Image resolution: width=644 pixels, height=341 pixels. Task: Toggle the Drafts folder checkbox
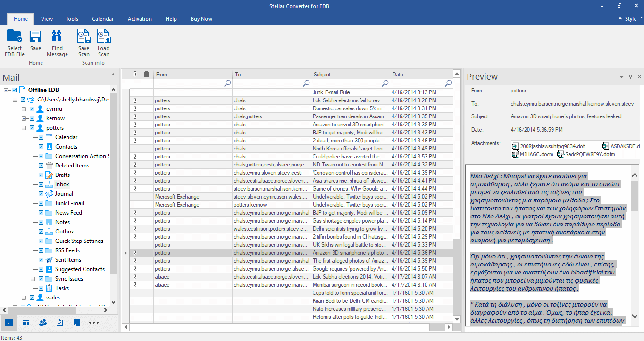(41, 175)
